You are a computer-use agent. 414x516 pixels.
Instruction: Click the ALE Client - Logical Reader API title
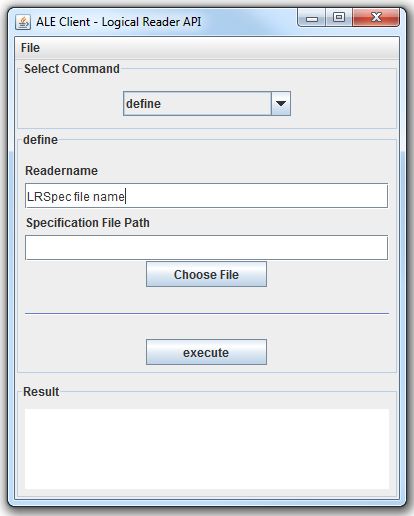119,22
